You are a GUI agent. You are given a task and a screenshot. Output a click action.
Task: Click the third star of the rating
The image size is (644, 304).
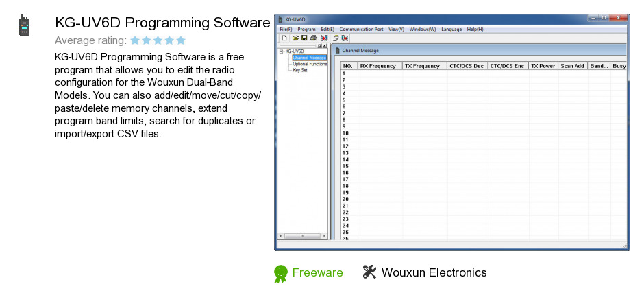pos(158,40)
